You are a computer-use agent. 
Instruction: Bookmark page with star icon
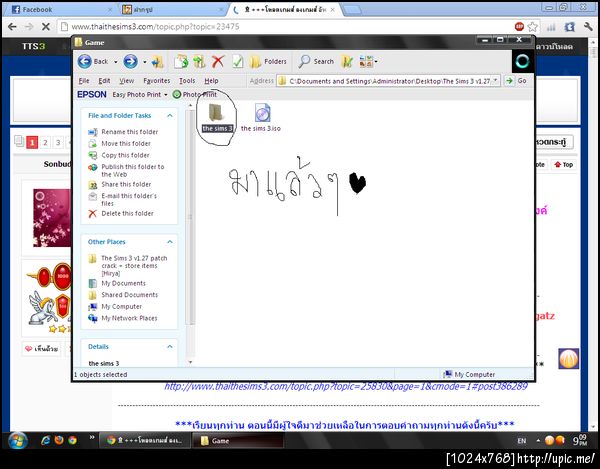click(x=532, y=26)
